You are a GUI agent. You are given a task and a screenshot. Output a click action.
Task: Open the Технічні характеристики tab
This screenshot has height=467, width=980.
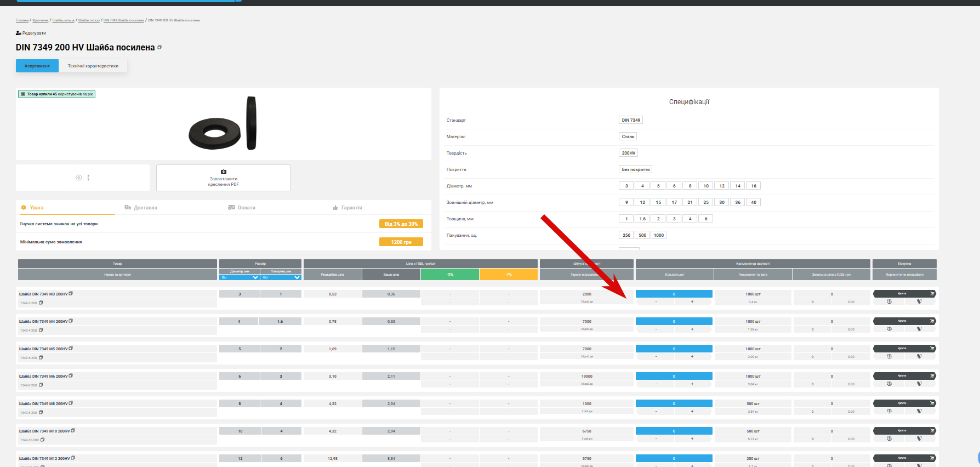point(93,66)
